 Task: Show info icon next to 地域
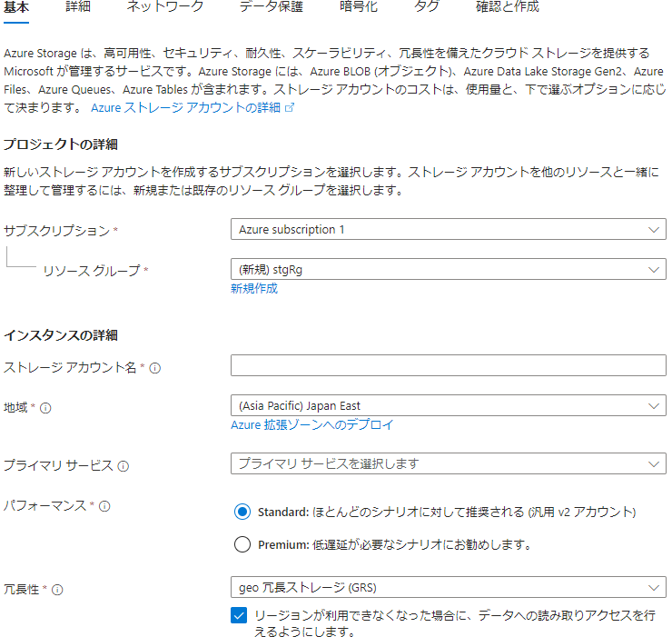click(x=45, y=408)
